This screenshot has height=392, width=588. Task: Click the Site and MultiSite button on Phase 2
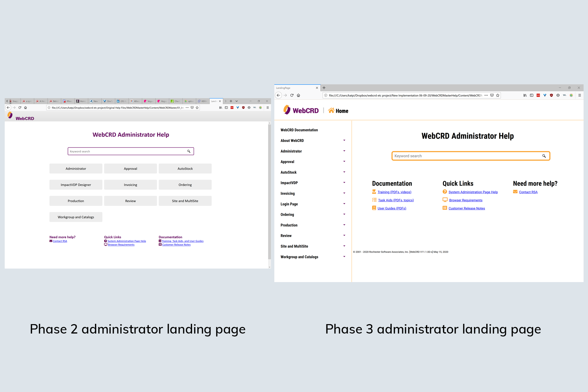[x=185, y=201]
